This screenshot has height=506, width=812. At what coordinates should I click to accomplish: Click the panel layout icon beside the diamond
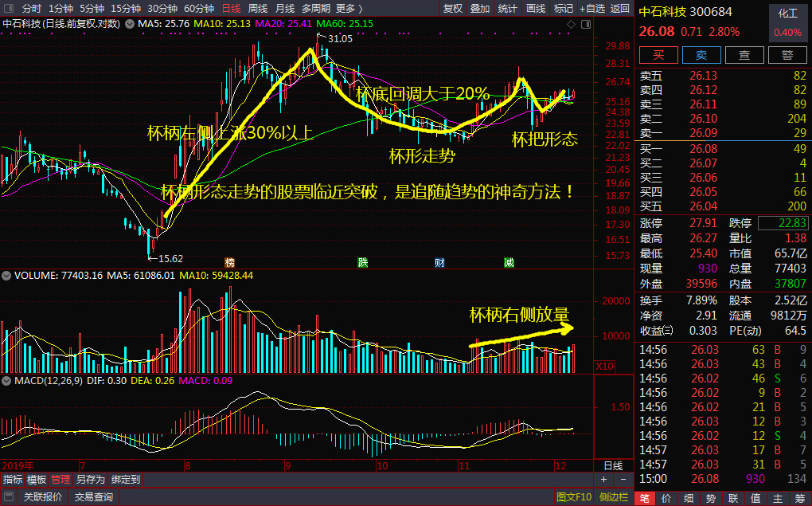584,24
